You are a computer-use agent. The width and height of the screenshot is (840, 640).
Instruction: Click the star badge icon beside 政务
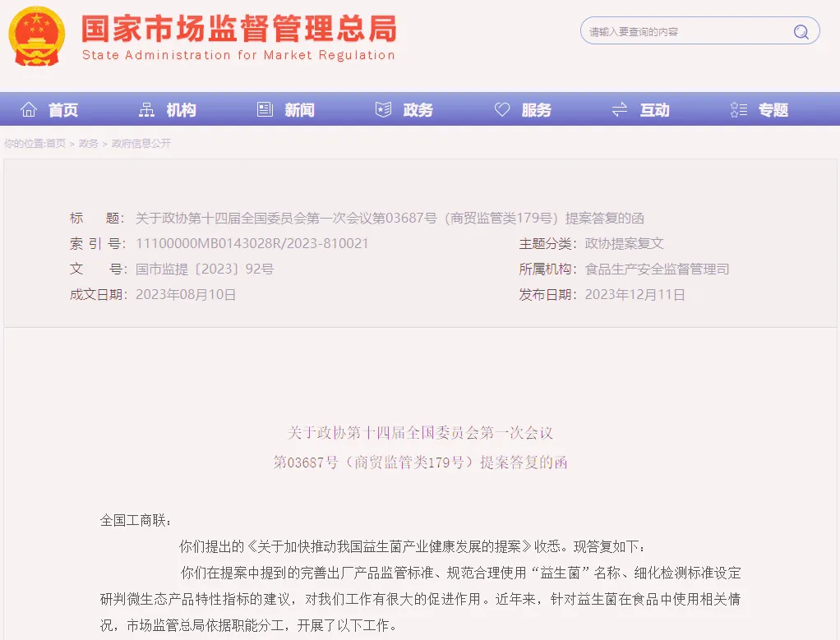click(383, 109)
